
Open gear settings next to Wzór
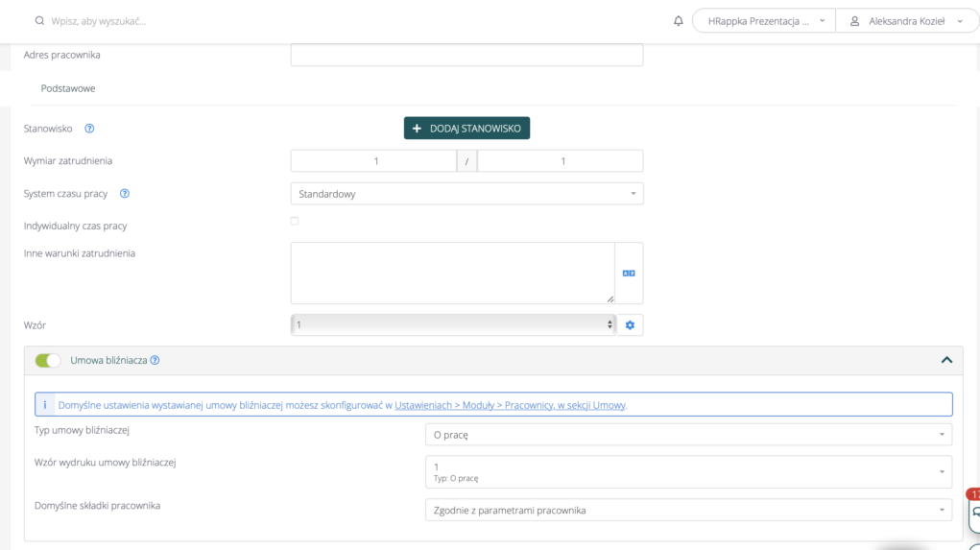tap(630, 325)
